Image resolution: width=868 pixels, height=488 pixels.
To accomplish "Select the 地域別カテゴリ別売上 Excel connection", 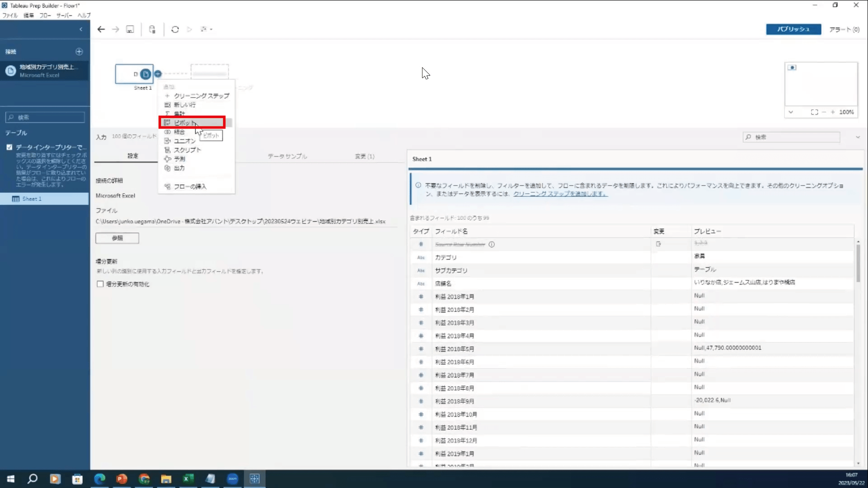I will click(44, 71).
